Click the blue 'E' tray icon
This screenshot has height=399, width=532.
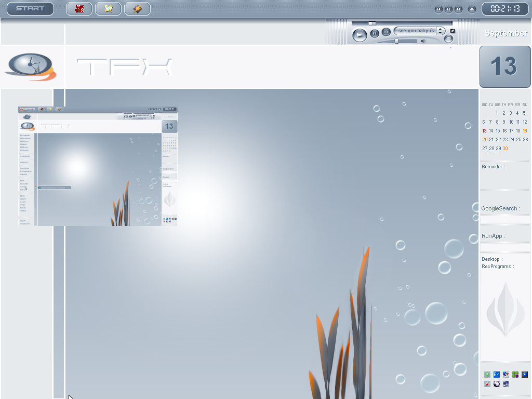click(x=496, y=375)
